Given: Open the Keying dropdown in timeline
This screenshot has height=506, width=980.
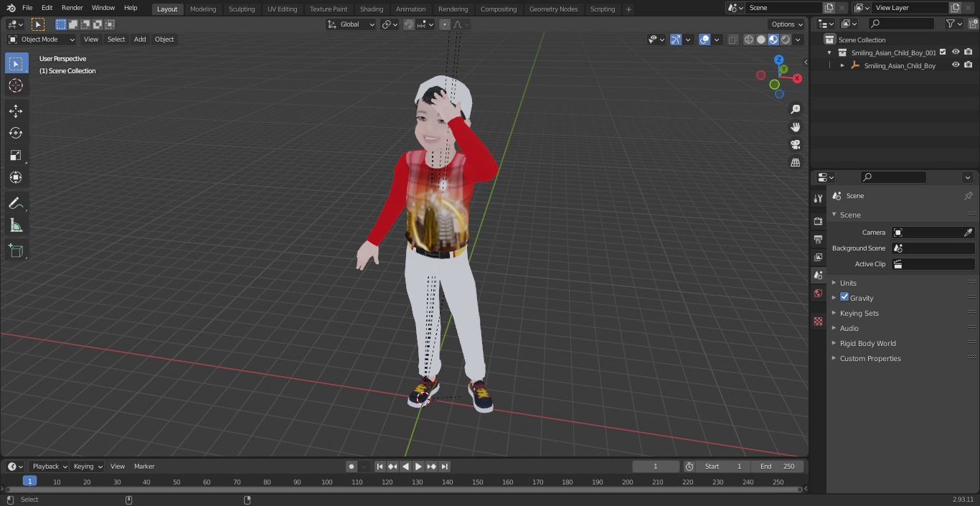Looking at the screenshot, I should (88, 467).
